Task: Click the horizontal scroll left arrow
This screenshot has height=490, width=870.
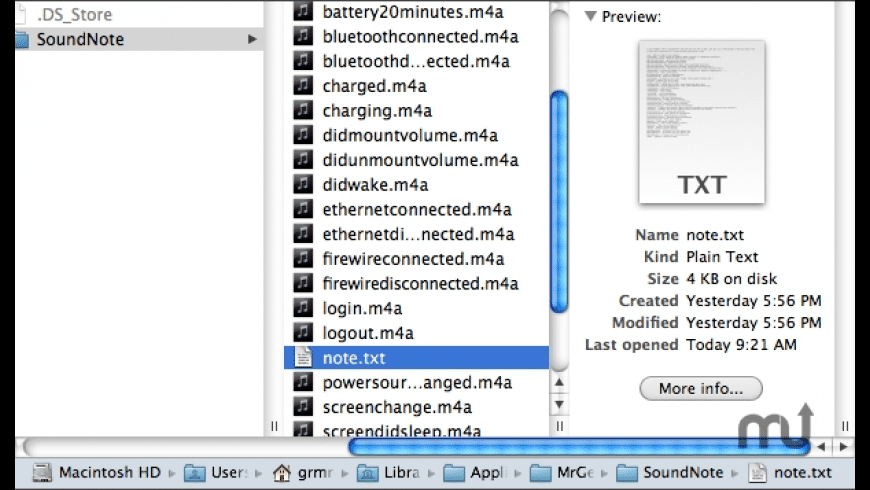Action: click(x=822, y=446)
